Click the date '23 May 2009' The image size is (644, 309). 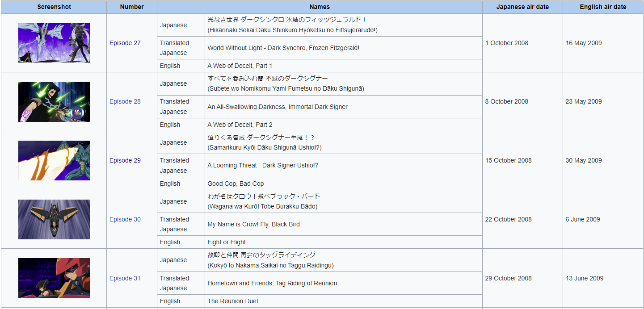coord(584,101)
